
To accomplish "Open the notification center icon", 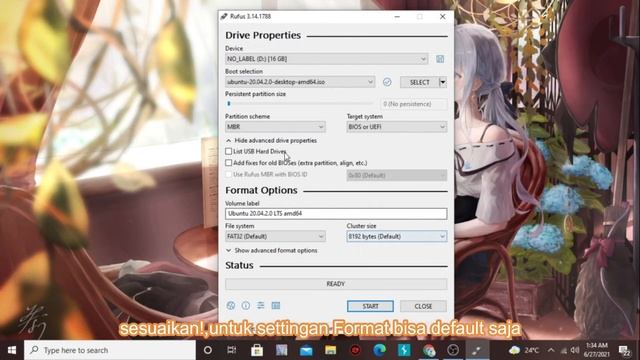I will (x=624, y=350).
